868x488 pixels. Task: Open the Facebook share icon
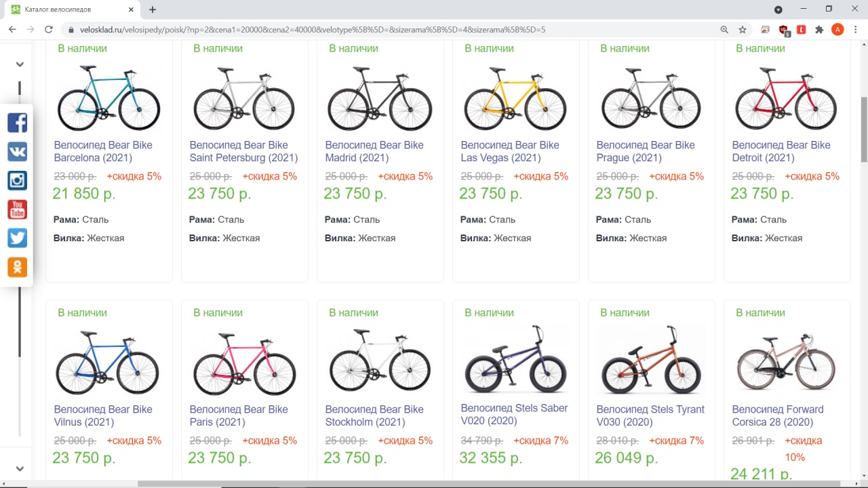click(17, 123)
